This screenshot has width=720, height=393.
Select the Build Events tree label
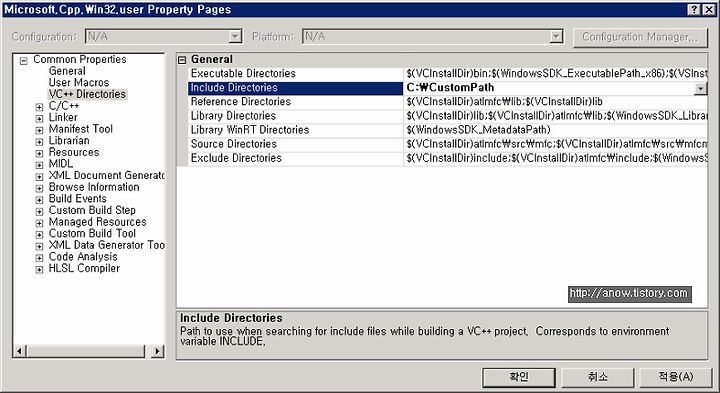tap(78, 199)
